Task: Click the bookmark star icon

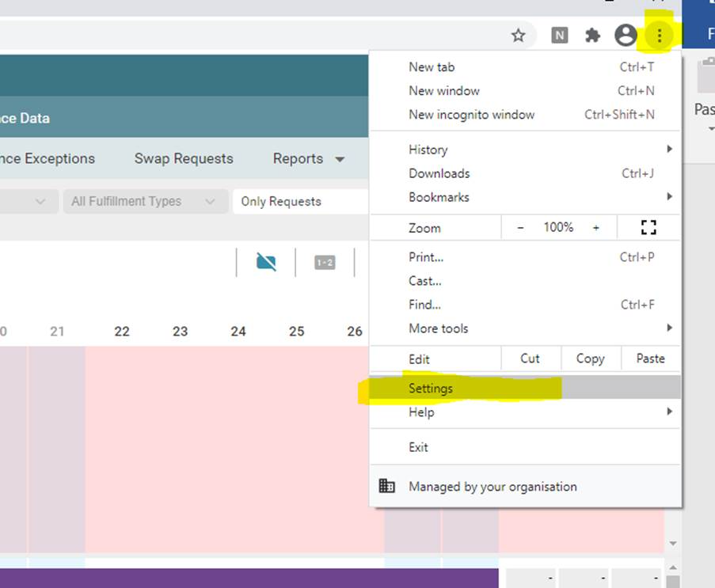Action: tap(518, 35)
